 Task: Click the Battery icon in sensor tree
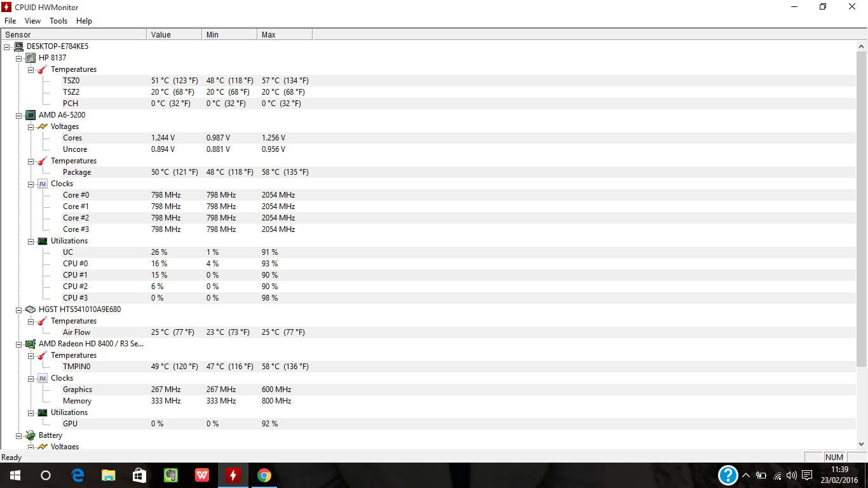30,435
